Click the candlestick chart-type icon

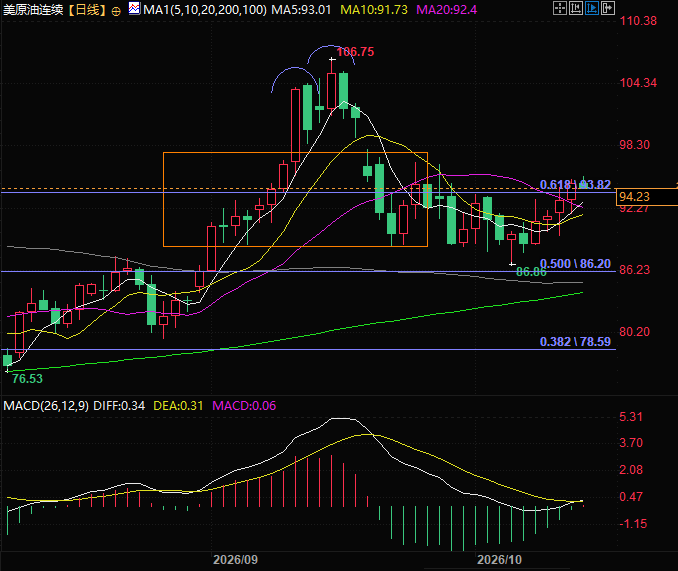coord(576,8)
